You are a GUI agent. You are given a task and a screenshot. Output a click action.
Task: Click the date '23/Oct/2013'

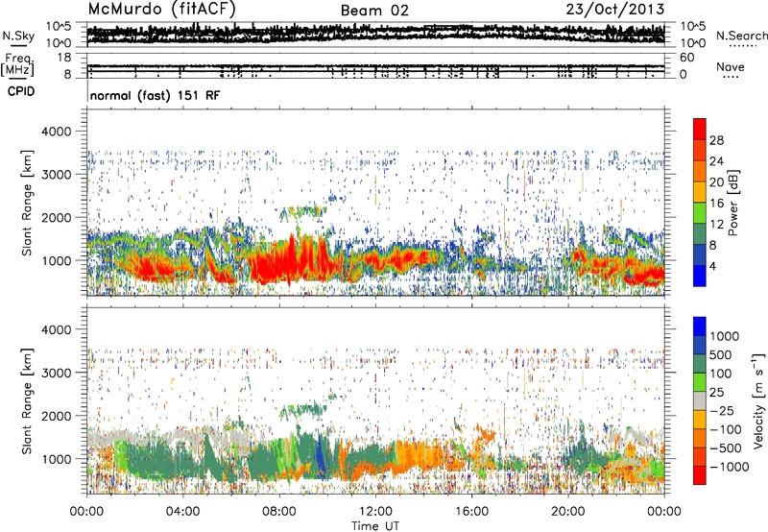pos(614,10)
